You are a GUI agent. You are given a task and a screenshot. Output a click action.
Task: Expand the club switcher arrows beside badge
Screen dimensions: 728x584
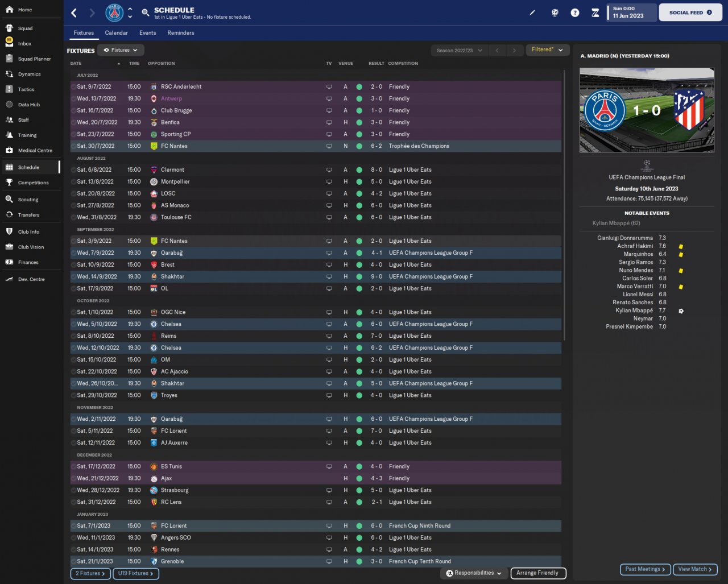[130, 13]
